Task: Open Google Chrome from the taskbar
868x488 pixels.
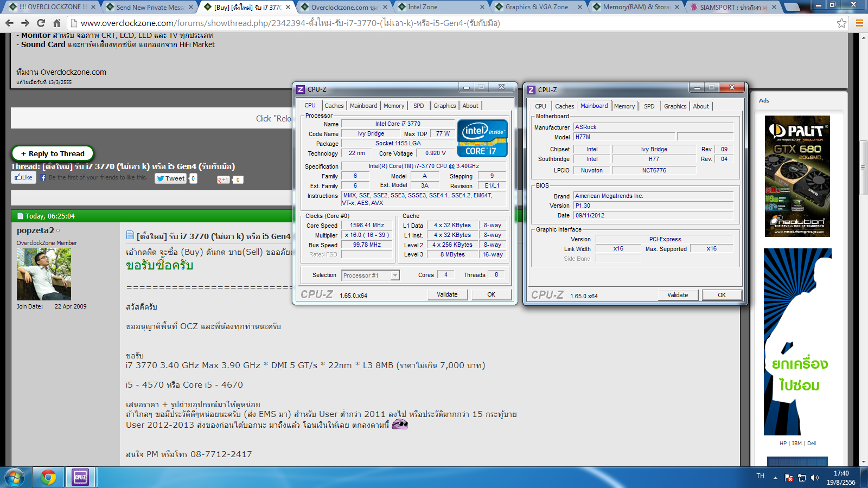Action: point(48,477)
